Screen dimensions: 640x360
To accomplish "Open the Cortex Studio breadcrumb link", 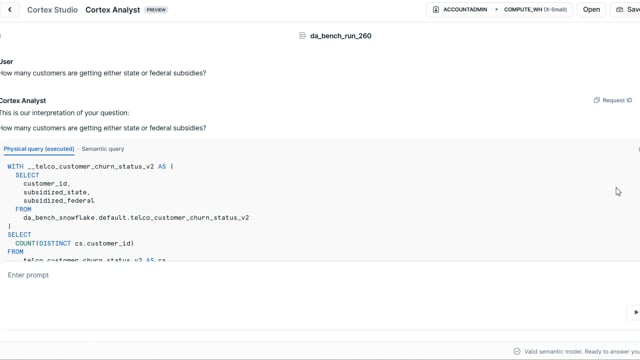I will [x=52, y=10].
